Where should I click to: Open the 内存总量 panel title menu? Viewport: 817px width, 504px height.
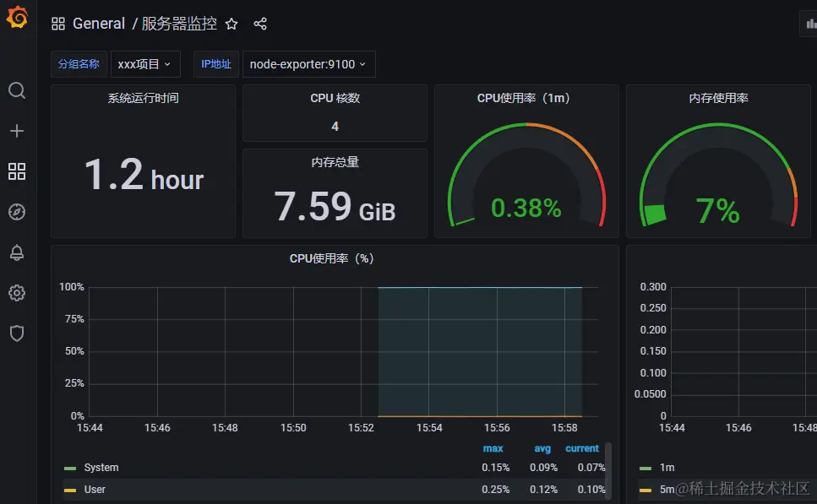335,162
